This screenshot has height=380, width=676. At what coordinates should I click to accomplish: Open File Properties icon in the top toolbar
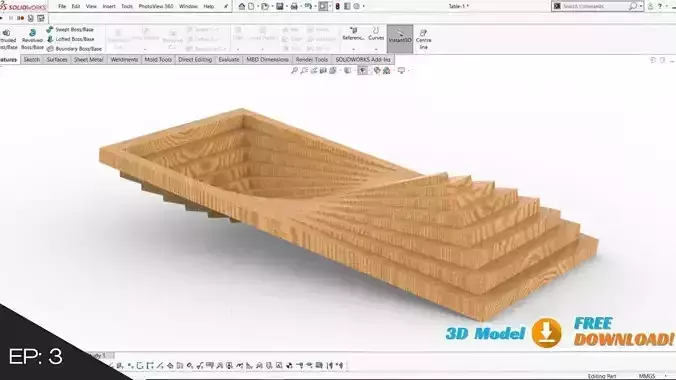(347, 6)
